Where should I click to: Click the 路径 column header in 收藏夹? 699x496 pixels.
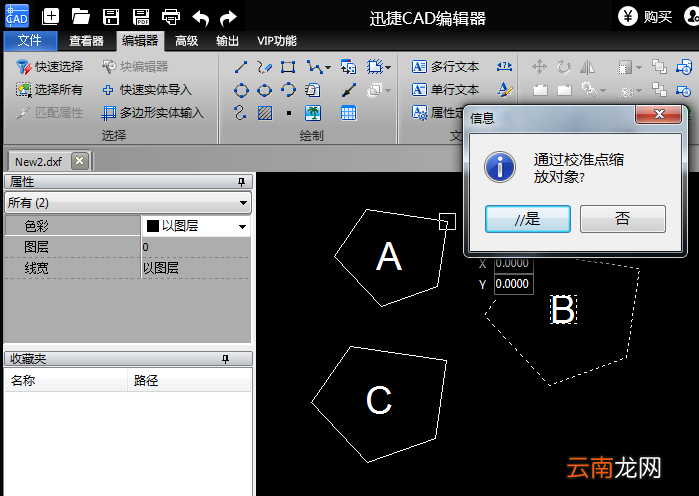[189, 380]
